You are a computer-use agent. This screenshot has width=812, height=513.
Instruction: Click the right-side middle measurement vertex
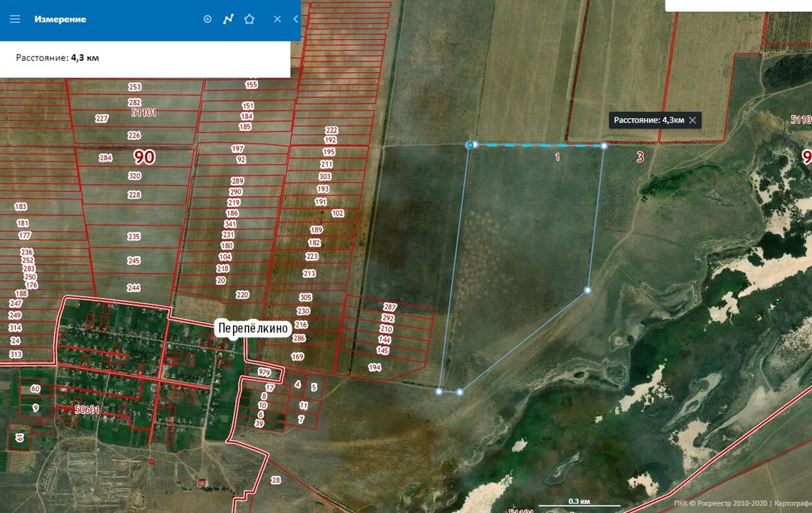(x=588, y=290)
